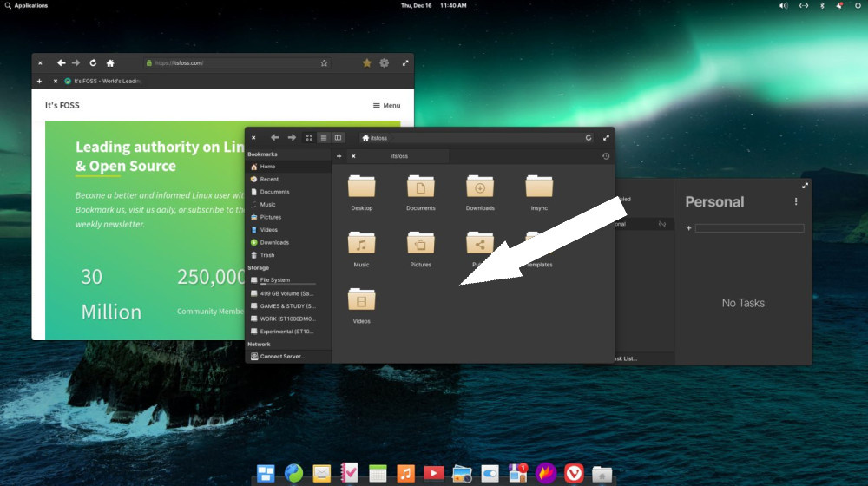Open the Applications menu
The height and width of the screenshot is (486, 868).
click(x=26, y=5)
